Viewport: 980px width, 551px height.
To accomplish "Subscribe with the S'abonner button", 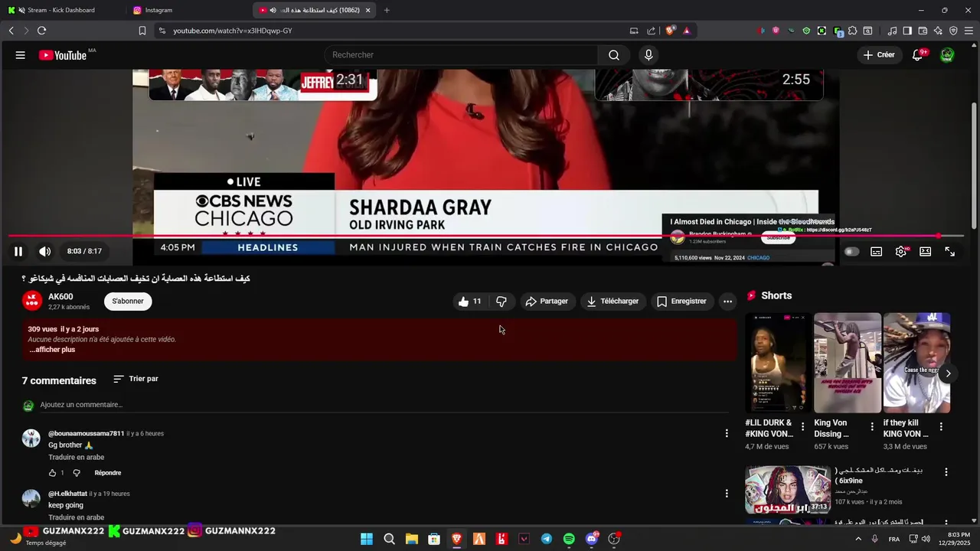I will click(x=128, y=302).
